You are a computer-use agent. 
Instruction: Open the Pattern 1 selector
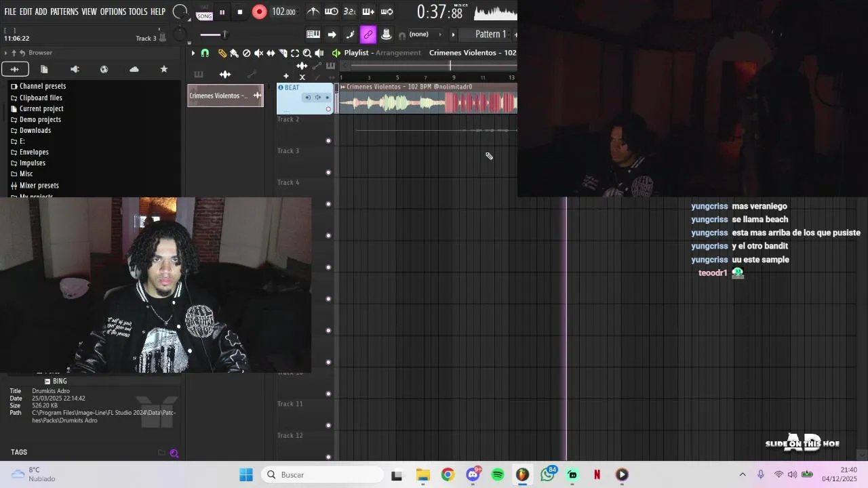pyautogui.click(x=491, y=35)
